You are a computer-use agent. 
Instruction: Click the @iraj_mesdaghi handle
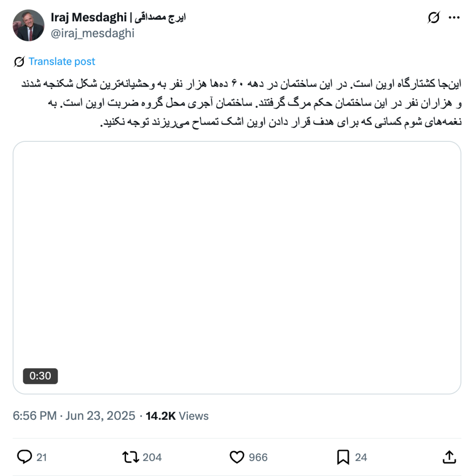[92, 33]
